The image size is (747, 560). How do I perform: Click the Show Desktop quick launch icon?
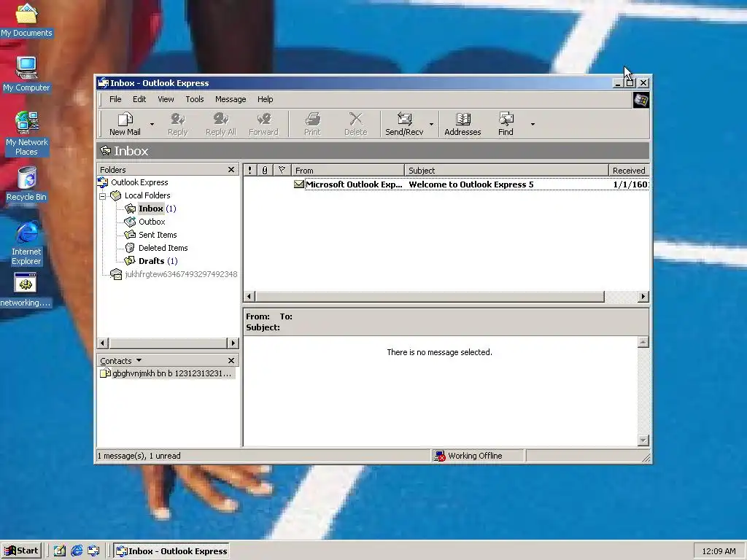point(60,551)
